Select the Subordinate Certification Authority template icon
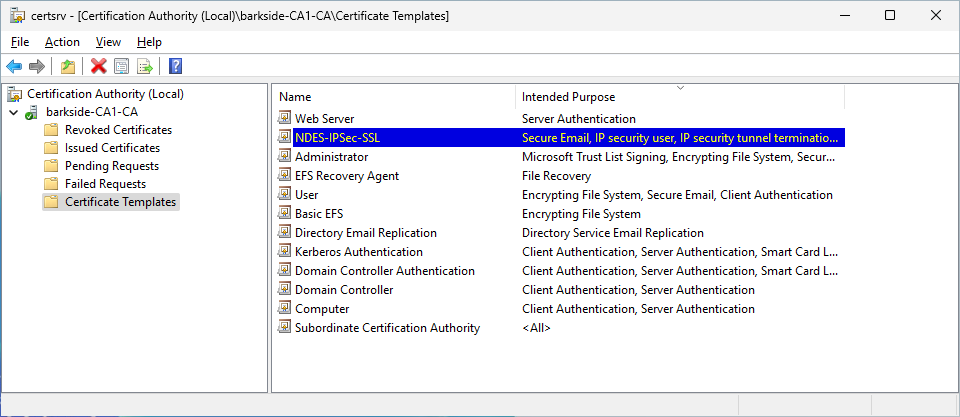The width and height of the screenshot is (960, 417). pos(285,328)
